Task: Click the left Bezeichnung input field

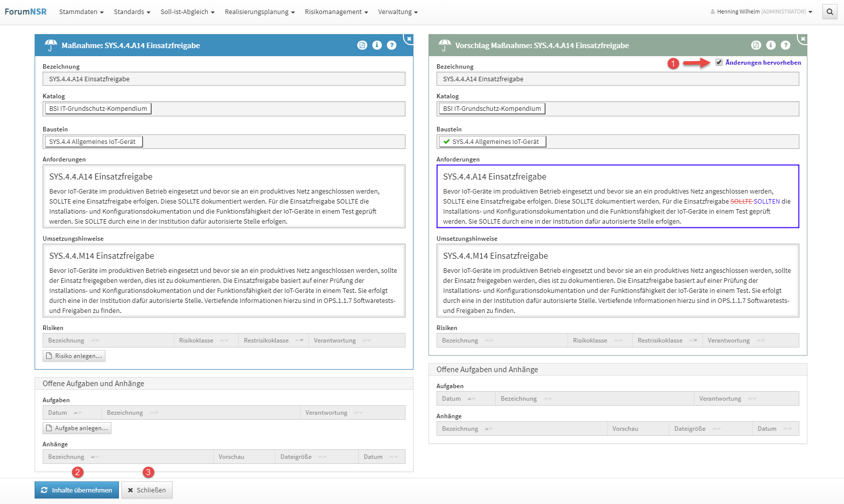Action: tap(224, 79)
